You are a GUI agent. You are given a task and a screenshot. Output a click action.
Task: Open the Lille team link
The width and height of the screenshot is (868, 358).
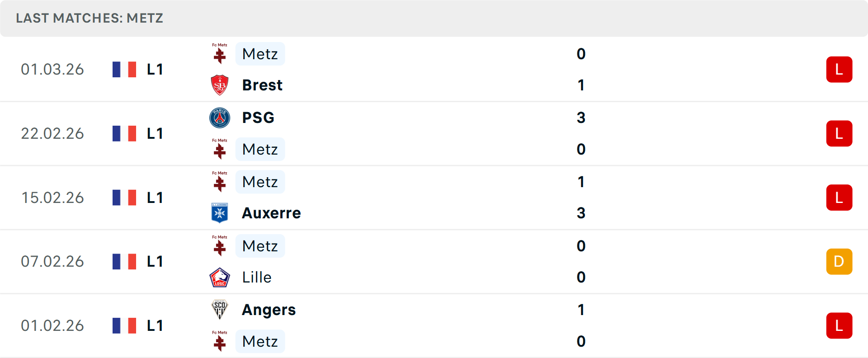257,277
